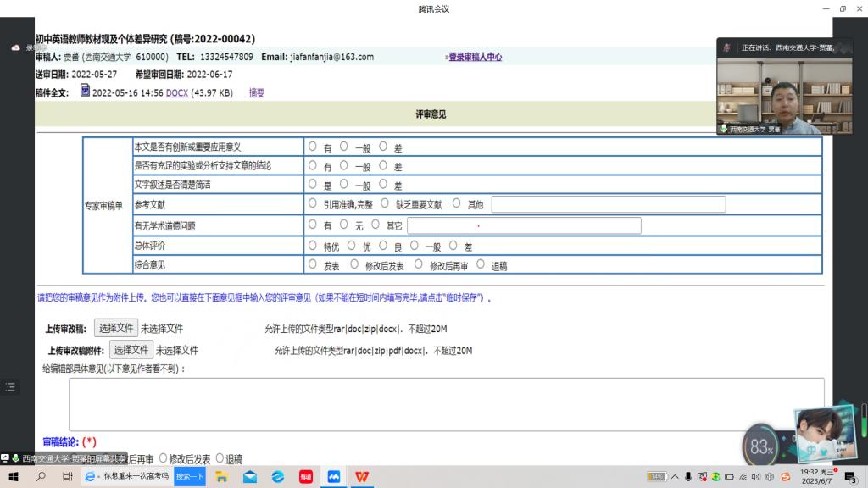868x488 pixels.
Task: Show hidden system tray icons
Action: click(x=674, y=477)
